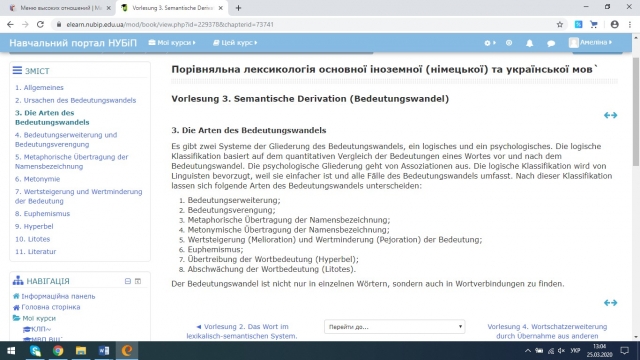Open chapter 1. Allgemeines
The image size is (640, 360).
[x=39, y=87]
